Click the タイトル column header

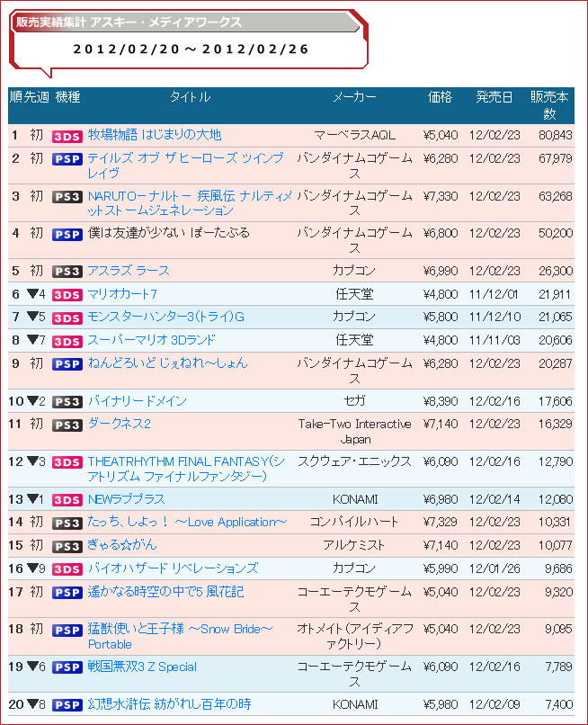click(191, 97)
